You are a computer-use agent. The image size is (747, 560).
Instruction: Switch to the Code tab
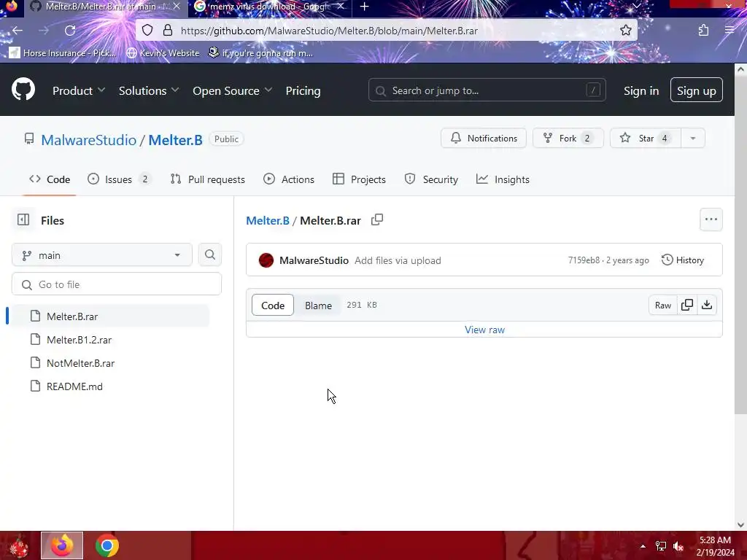tap(50, 179)
